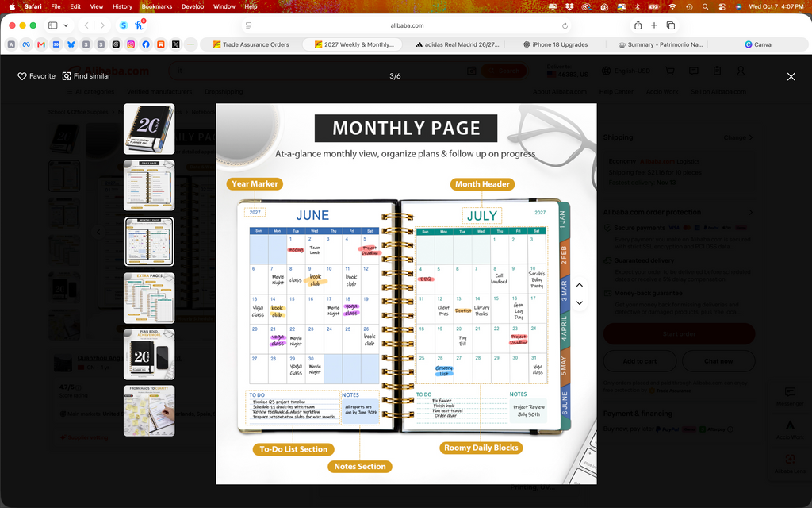Open the Safari menu
Image resolution: width=812 pixels, height=508 pixels.
point(33,6)
